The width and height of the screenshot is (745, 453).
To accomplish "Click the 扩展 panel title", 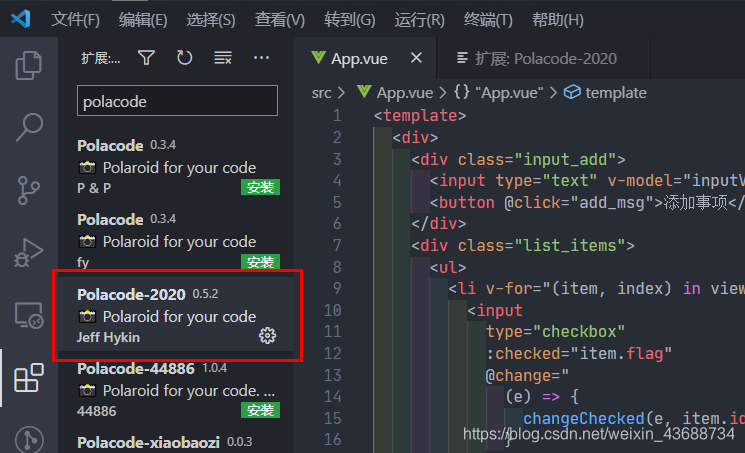I will pos(101,58).
